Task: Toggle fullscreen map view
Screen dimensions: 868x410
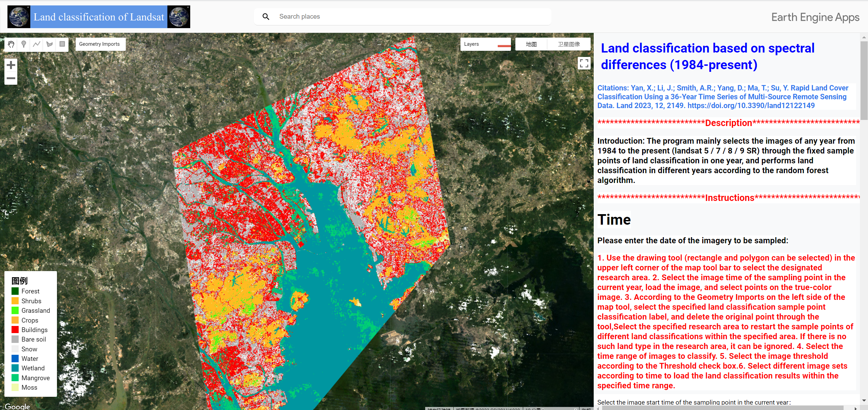Action: [x=584, y=63]
